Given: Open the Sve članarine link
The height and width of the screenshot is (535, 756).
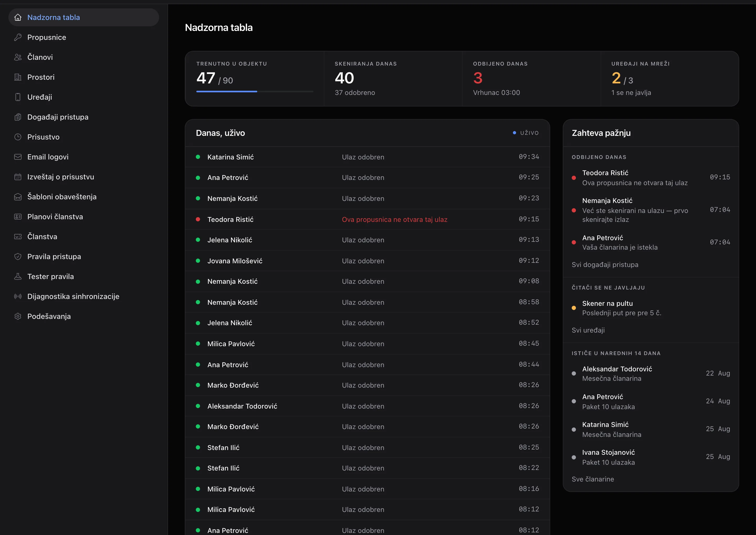Looking at the screenshot, I should click(592, 479).
